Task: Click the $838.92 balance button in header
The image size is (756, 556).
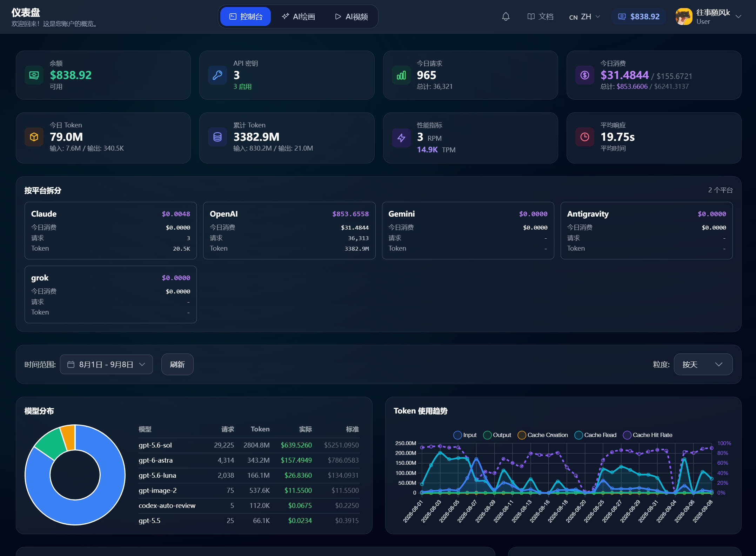Action: pos(639,16)
